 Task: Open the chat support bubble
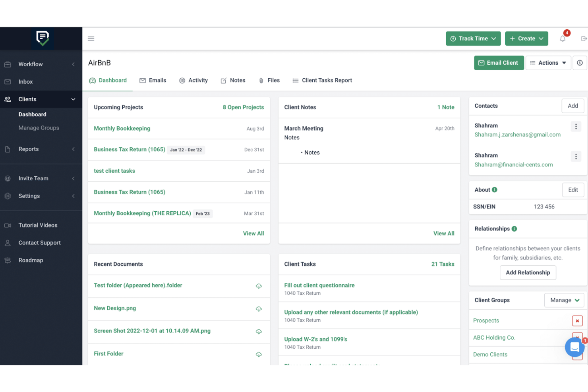pyautogui.click(x=574, y=347)
